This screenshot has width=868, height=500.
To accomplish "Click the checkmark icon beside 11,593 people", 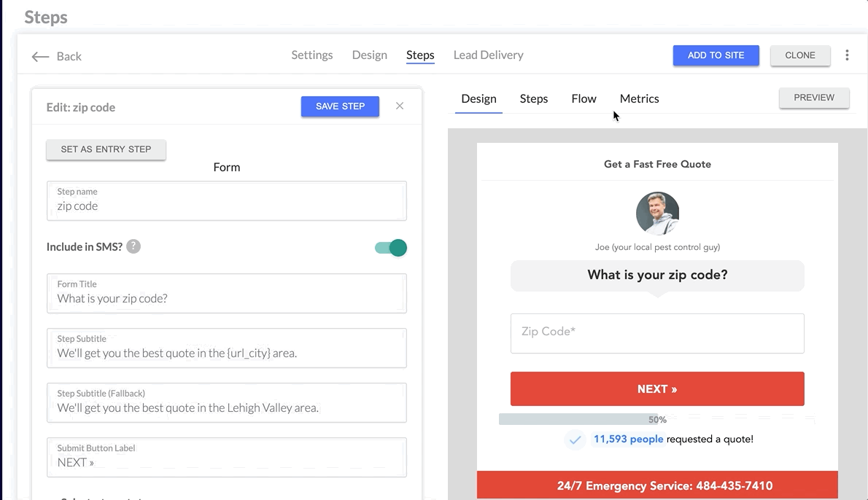I will (x=575, y=440).
